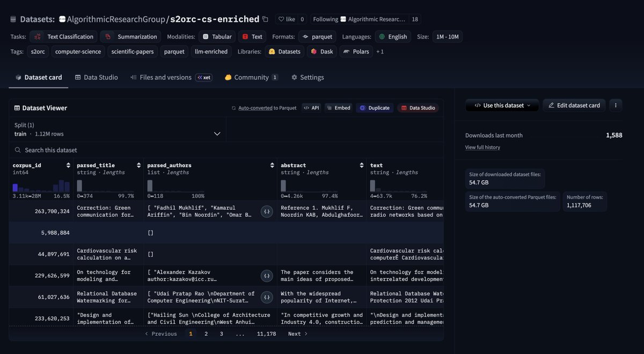
Task: Open the Settings tab
Action: 308,77
